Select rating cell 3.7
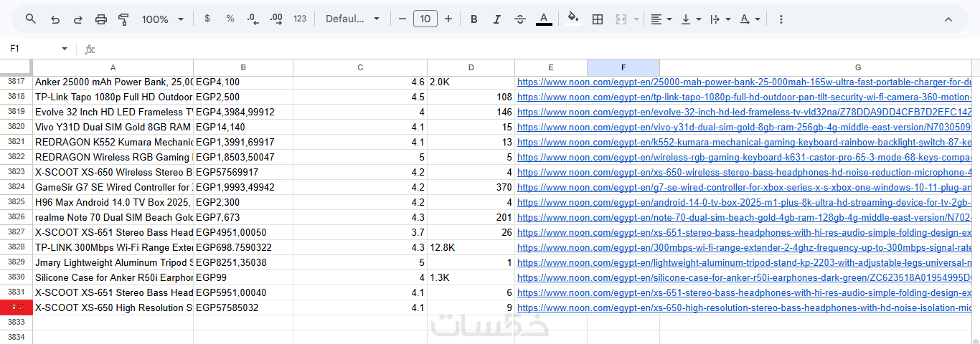 tap(360, 232)
